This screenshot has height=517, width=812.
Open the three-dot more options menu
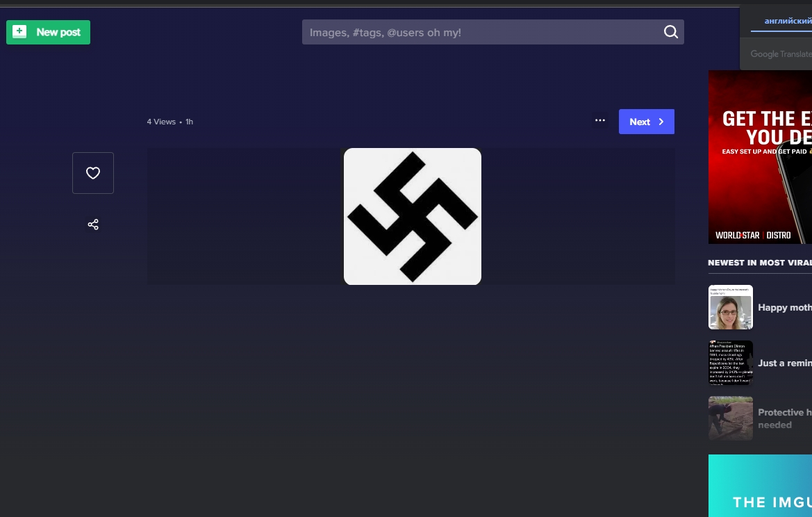coord(600,121)
